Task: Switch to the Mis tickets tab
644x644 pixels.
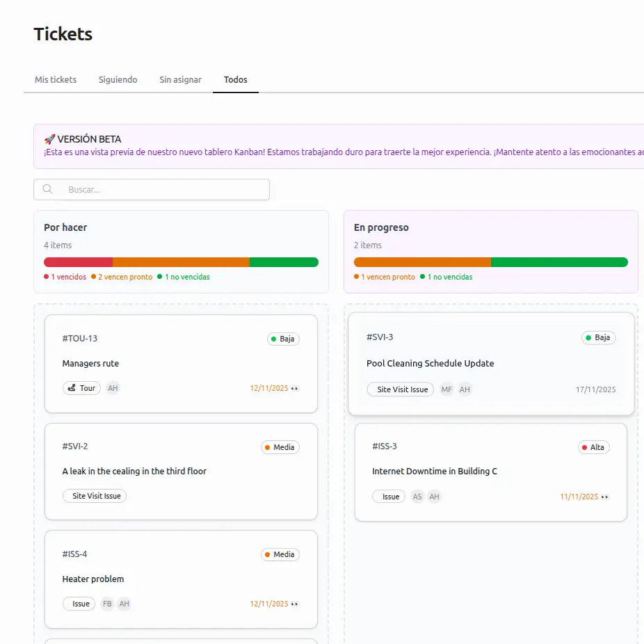Action: point(55,79)
